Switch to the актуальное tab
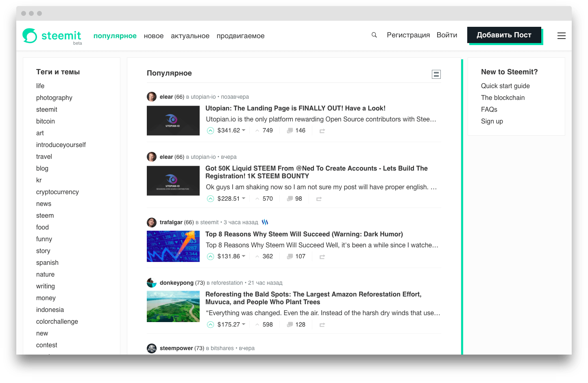588x383 pixels. coord(190,36)
